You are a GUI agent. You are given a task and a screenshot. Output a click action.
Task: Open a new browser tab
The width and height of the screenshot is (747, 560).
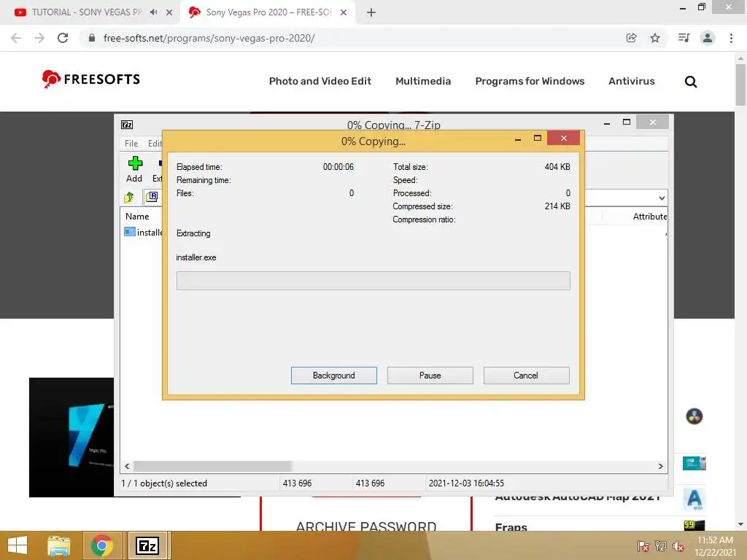pos(371,12)
